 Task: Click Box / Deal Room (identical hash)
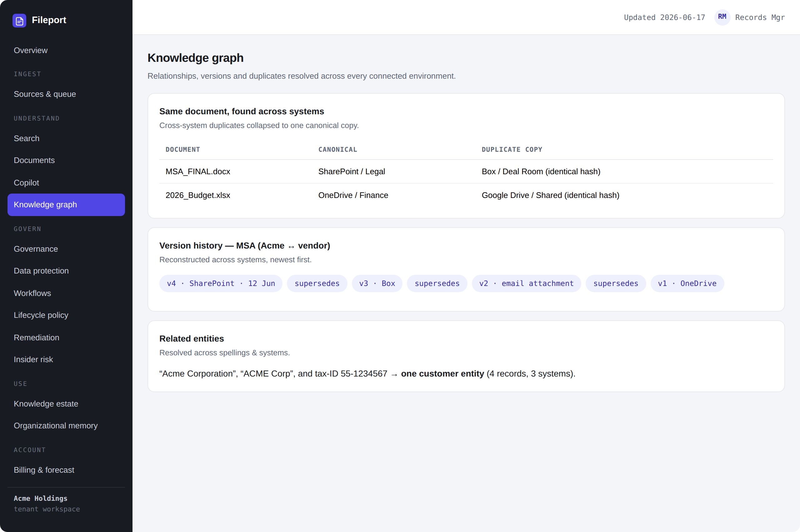[x=541, y=171]
